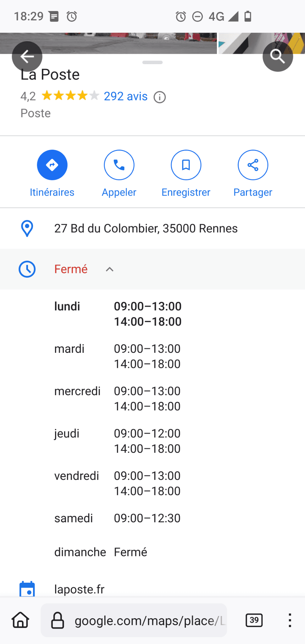Tap the info icon beside 292 avis
This screenshot has height=644, width=305.
coord(160,97)
